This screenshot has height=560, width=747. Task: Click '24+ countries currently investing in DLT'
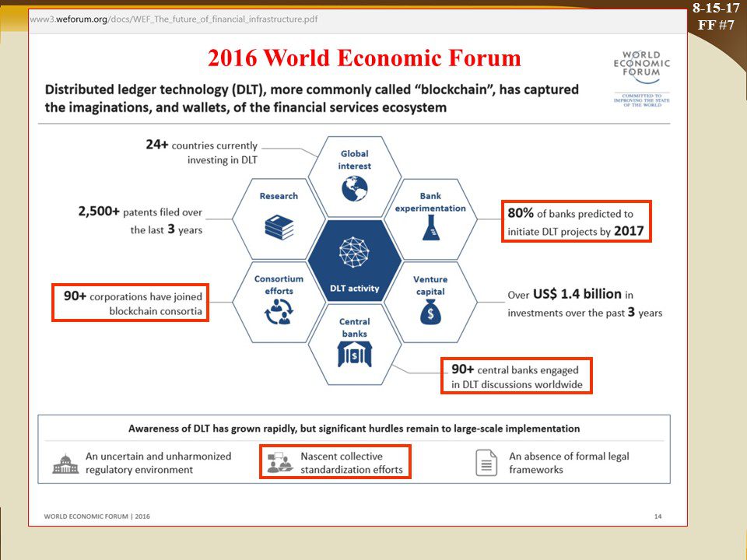tap(202, 152)
